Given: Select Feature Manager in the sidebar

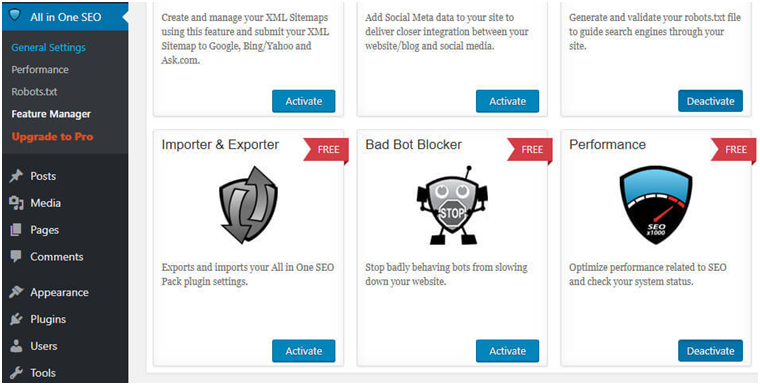Looking at the screenshot, I should [x=51, y=114].
